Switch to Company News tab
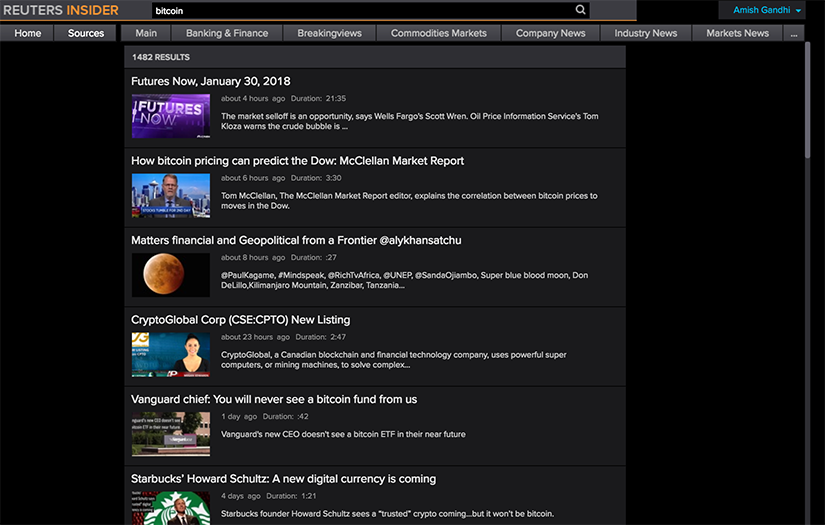Image resolution: width=825 pixels, height=525 pixels. point(550,33)
